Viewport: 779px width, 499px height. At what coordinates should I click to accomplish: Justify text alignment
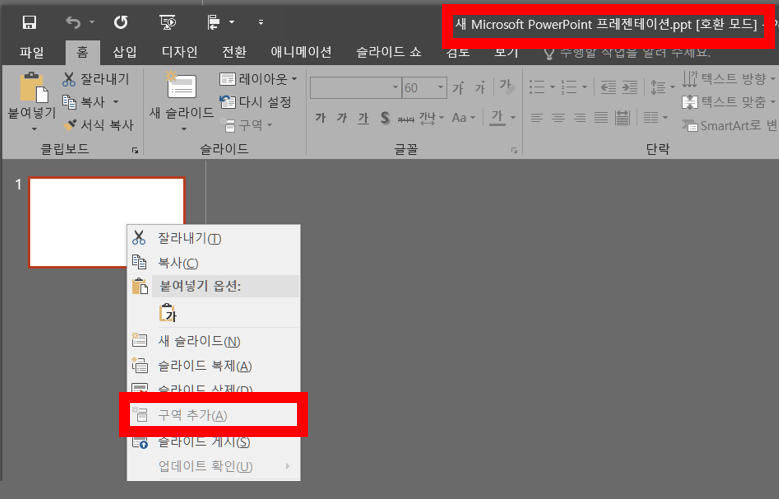point(601,118)
